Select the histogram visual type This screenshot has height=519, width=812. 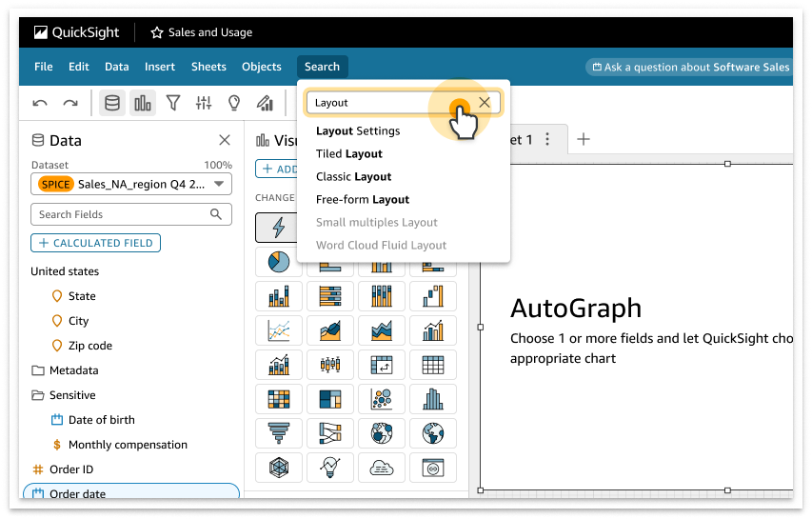click(x=432, y=399)
